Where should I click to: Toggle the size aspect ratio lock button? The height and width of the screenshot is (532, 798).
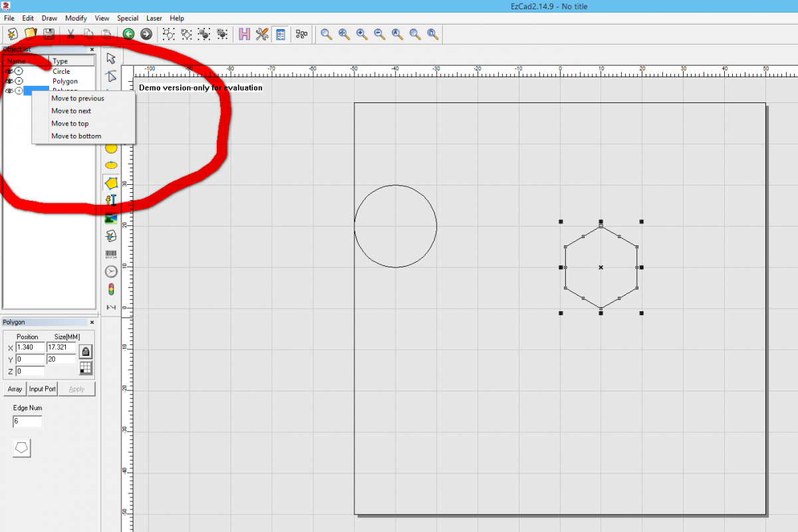86,351
